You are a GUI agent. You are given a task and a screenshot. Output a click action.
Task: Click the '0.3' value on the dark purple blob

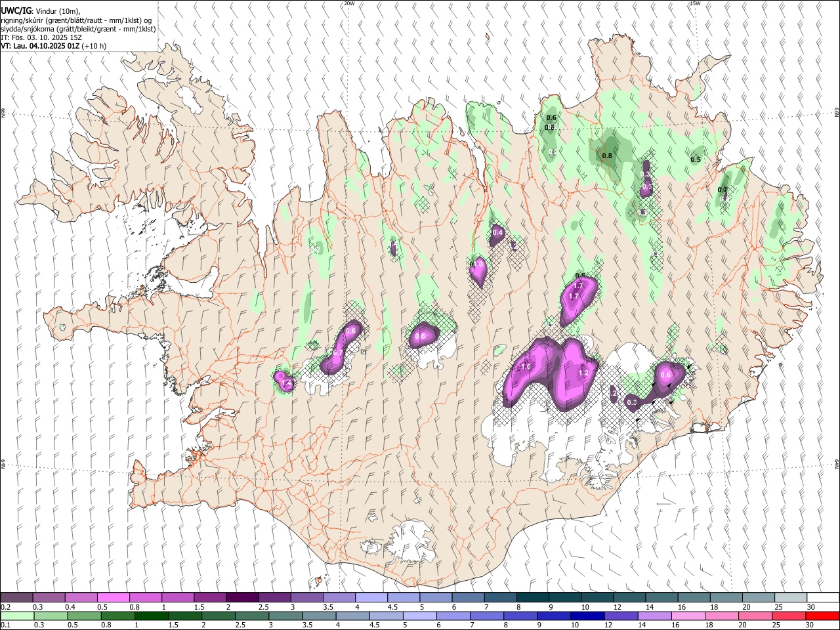pyautogui.click(x=632, y=402)
